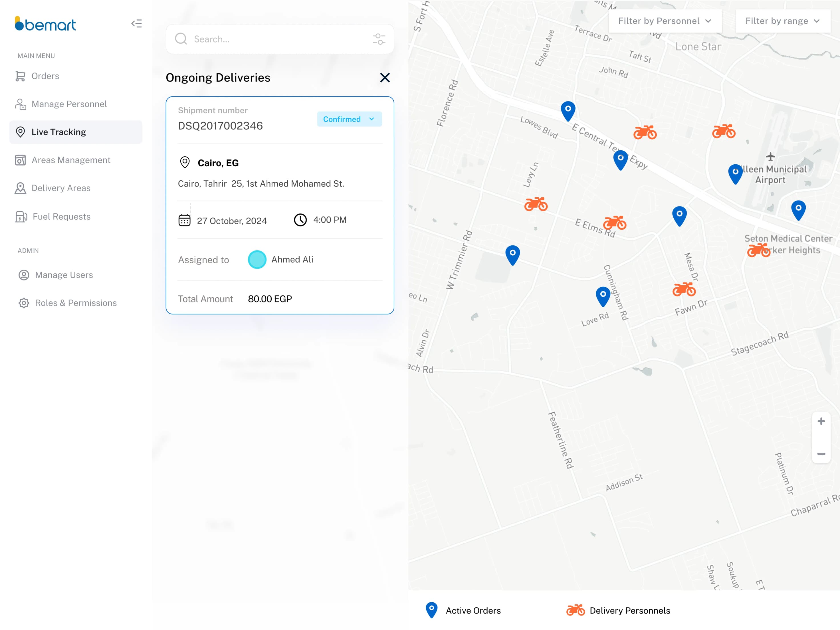Select order pin near Lowes Blvd
This screenshot has width=840, height=630.
click(568, 111)
